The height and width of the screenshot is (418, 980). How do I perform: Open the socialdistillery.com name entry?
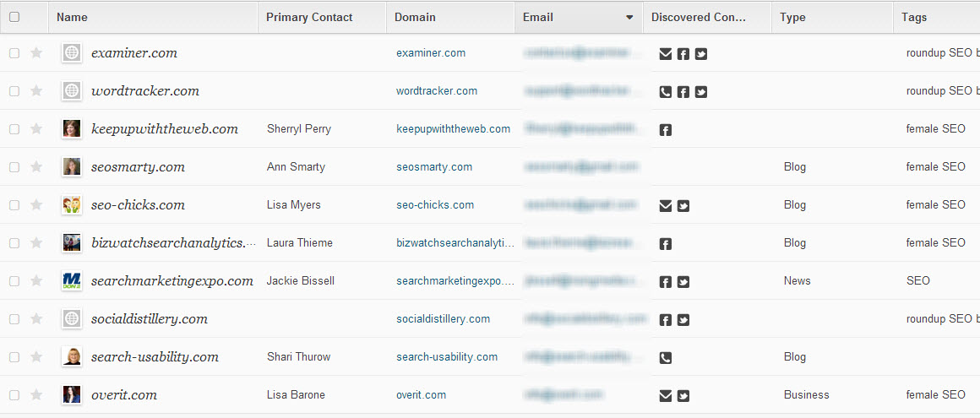[x=150, y=318]
